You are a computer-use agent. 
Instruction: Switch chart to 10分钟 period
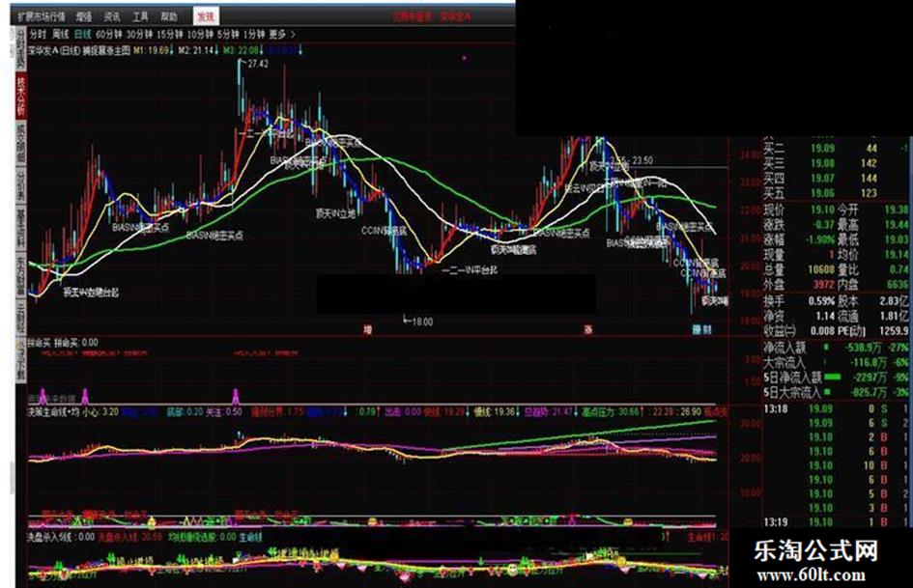(x=200, y=35)
